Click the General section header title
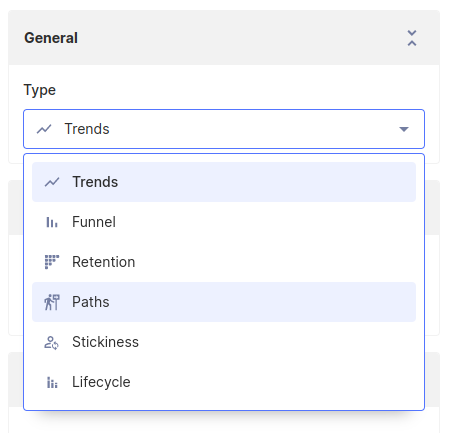Viewport: 452px width, 433px height. coord(51,38)
